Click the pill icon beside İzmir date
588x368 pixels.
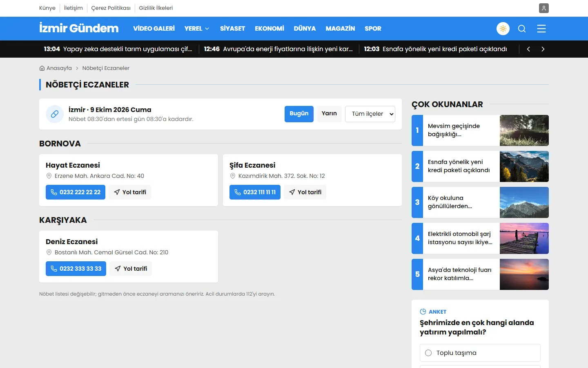[55, 114]
